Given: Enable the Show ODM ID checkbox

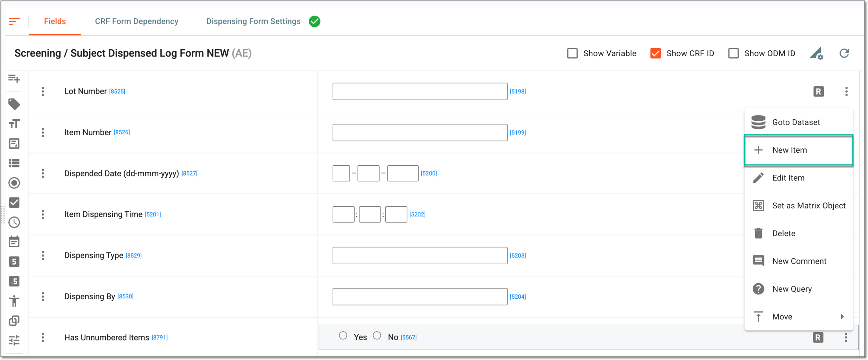Looking at the screenshot, I should [733, 53].
